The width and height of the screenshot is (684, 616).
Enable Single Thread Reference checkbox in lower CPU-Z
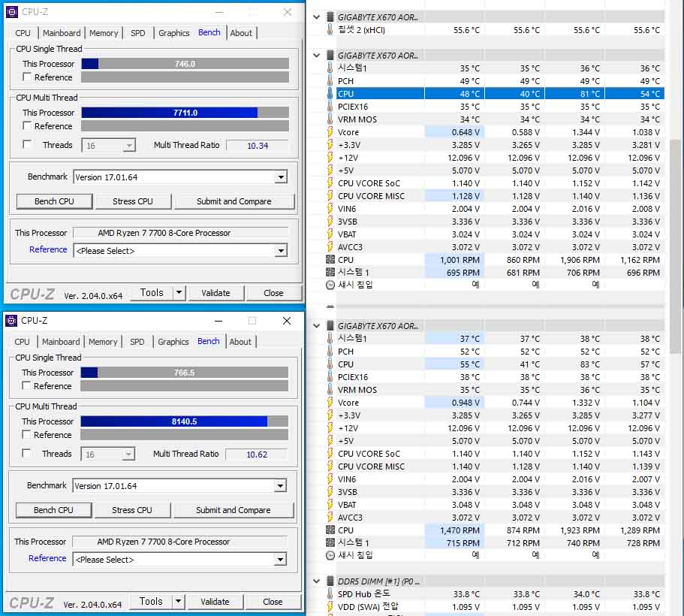(26, 385)
